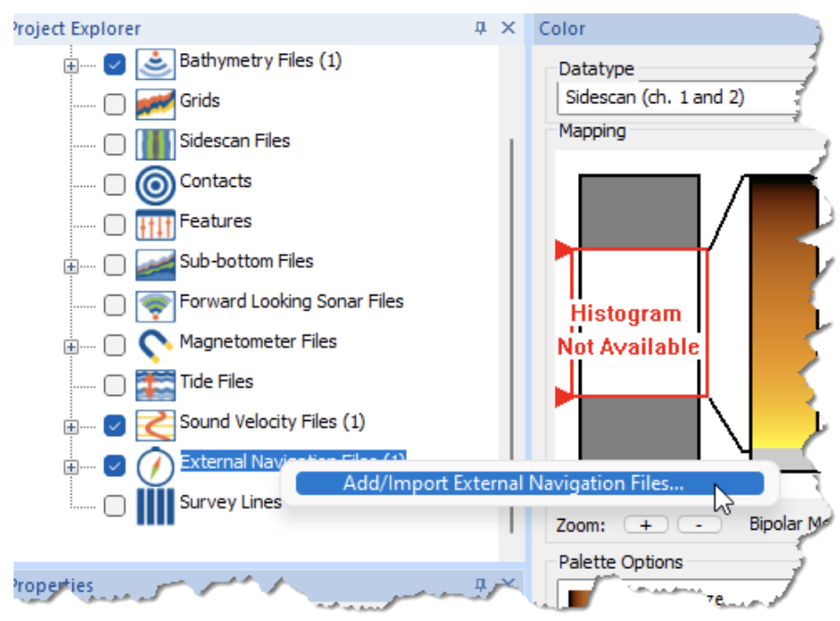Image resolution: width=840 pixels, height=621 pixels.
Task: Expand the Sub-bottom Files tree node
Action: coord(71,266)
